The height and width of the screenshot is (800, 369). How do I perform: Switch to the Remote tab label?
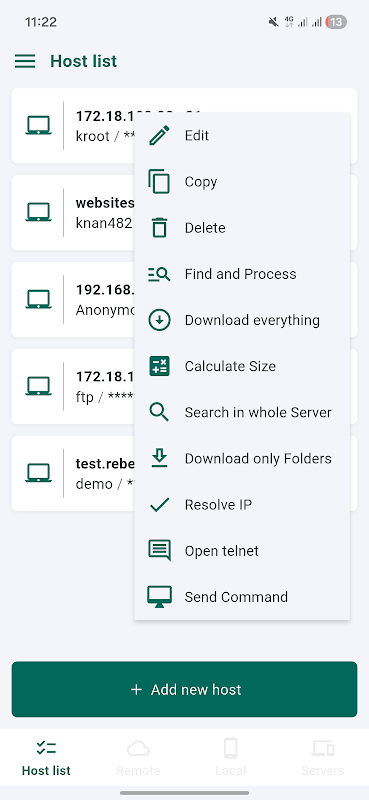click(138, 770)
